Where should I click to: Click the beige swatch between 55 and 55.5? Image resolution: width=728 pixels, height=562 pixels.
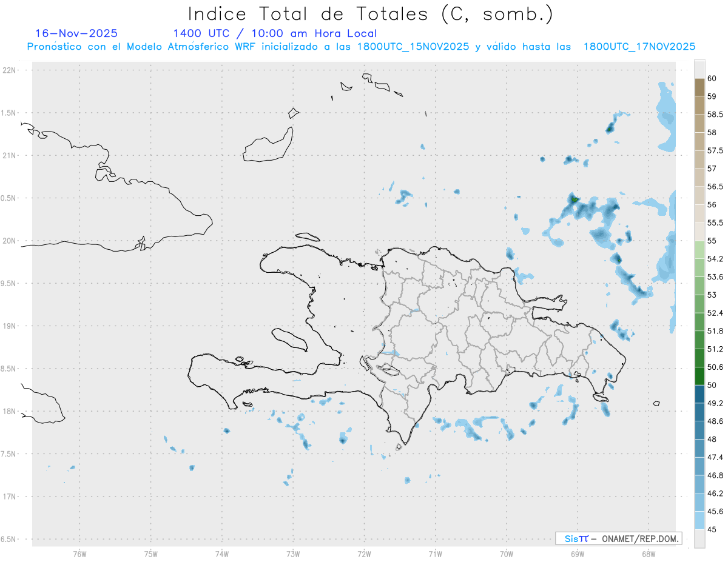(699, 232)
